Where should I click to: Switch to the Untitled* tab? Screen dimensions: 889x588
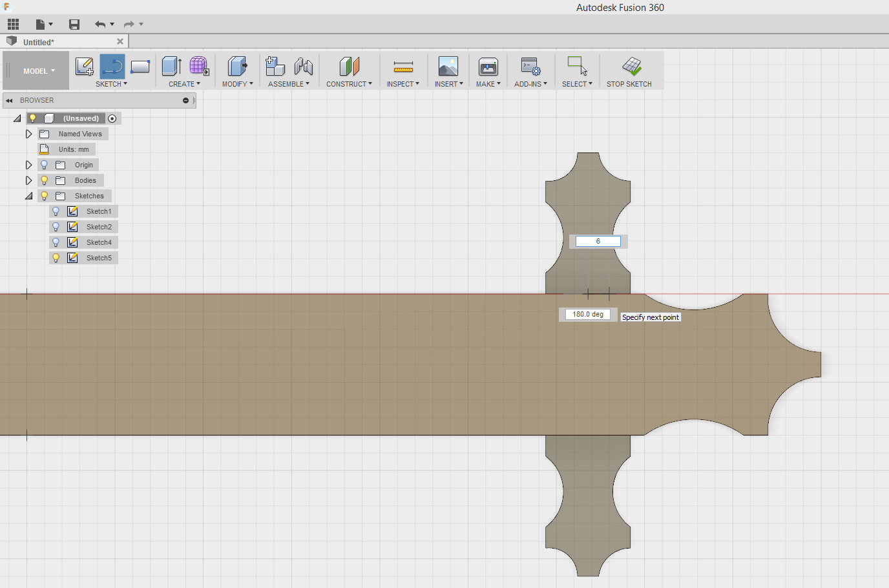coord(39,42)
